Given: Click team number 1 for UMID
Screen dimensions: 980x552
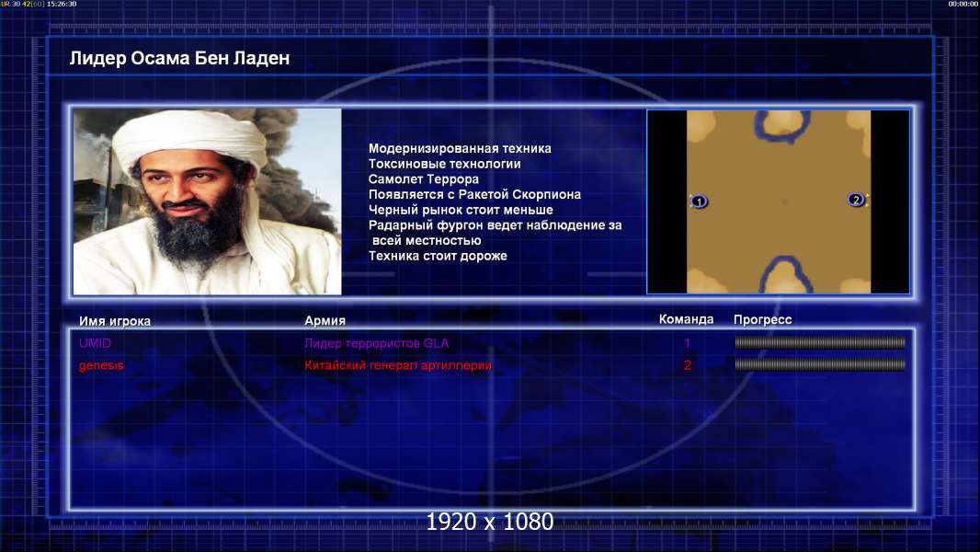Looking at the screenshot, I should [x=687, y=343].
